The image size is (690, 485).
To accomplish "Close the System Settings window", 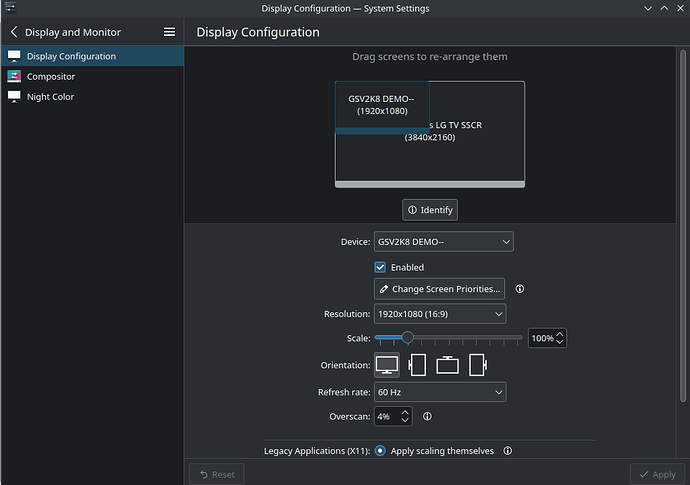I will click(680, 8).
